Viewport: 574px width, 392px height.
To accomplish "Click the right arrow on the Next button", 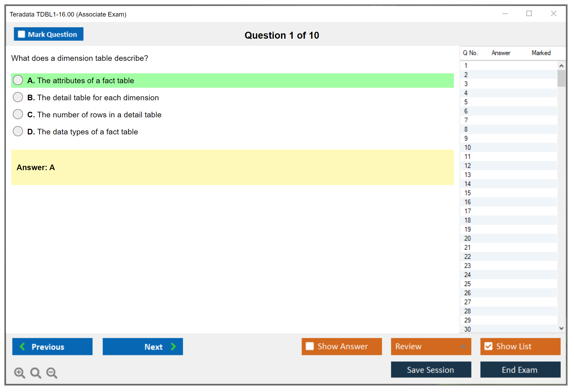I will pos(173,346).
